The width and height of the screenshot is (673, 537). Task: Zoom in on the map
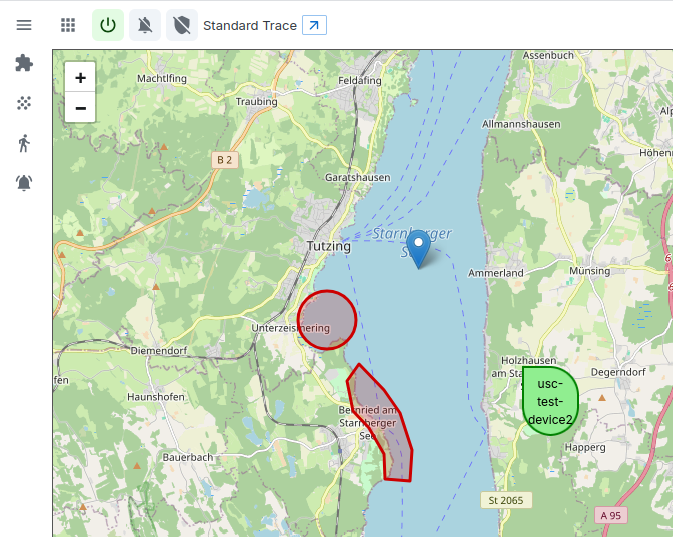click(x=80, y=77)
